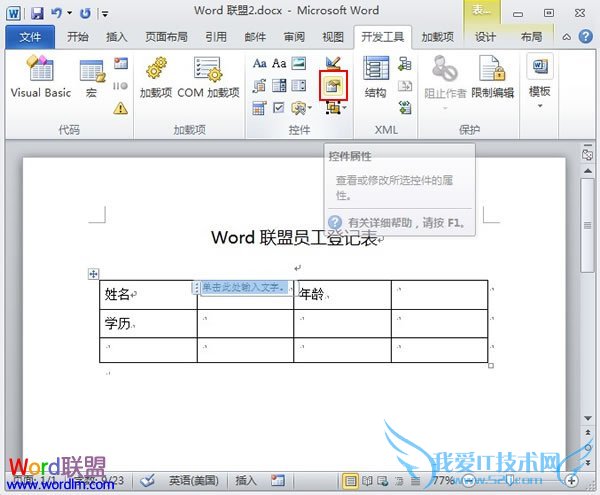This screenshot has width=600, height=495.
Task: Click the highlighted control Properties icon
Action: [x=331, y=87]
